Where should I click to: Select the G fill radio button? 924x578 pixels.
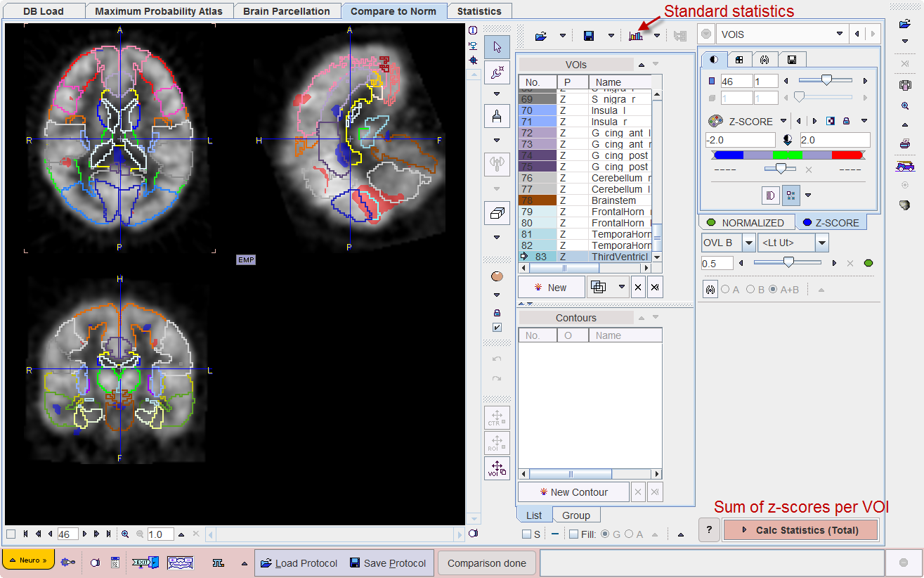pyautogui.click(x=605, y=534)
